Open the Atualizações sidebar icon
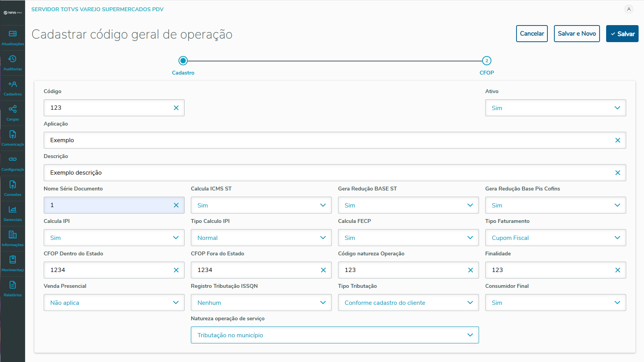 pos(13,34)
